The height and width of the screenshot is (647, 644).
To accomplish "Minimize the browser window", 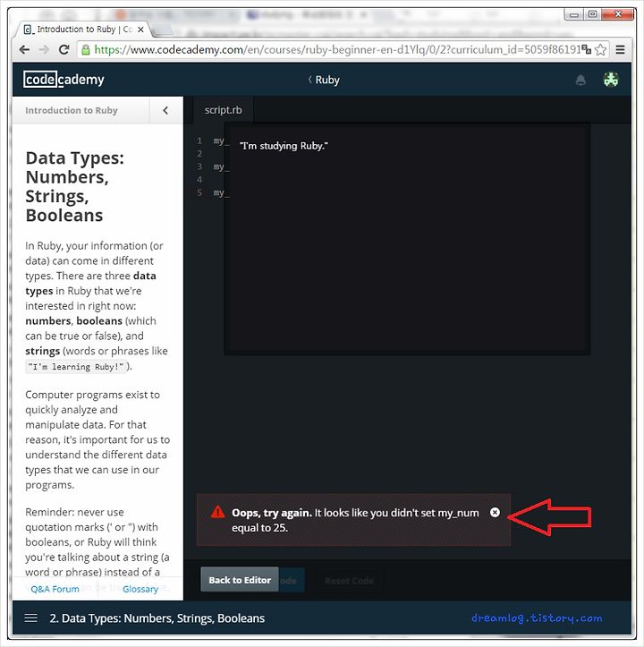I will [573, 14].
